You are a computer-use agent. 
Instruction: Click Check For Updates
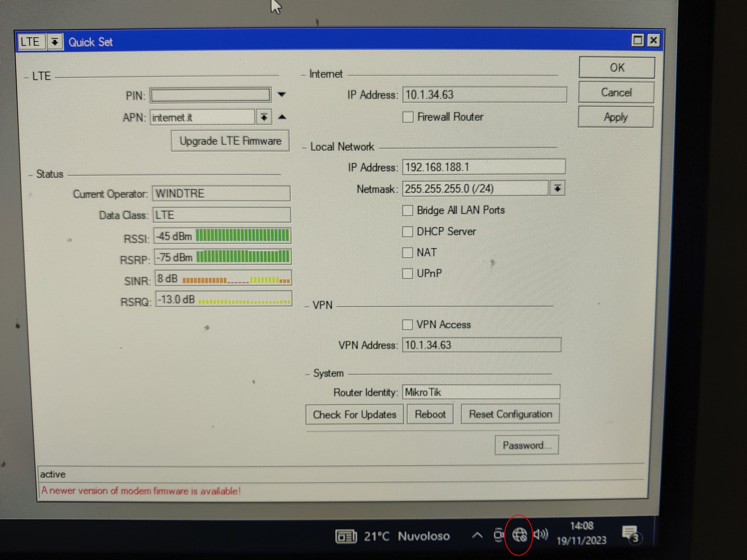pos(355,414)
